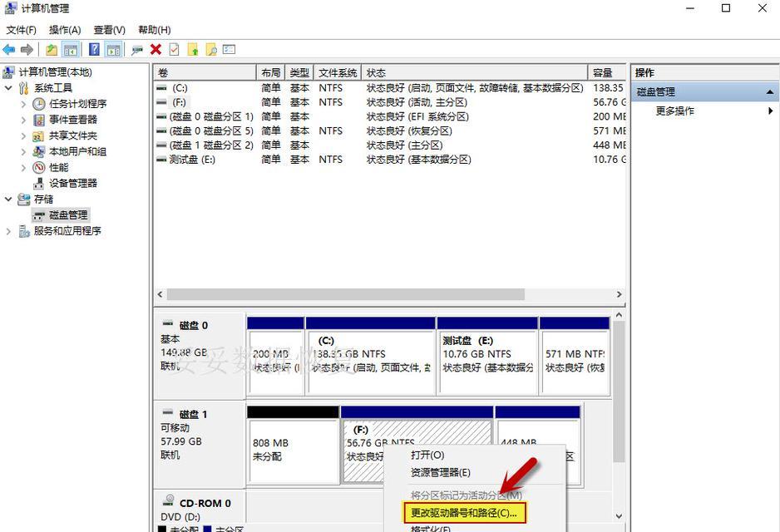
Task: Click the yellow page with magnifier icon
Action: tap(211, 50)
